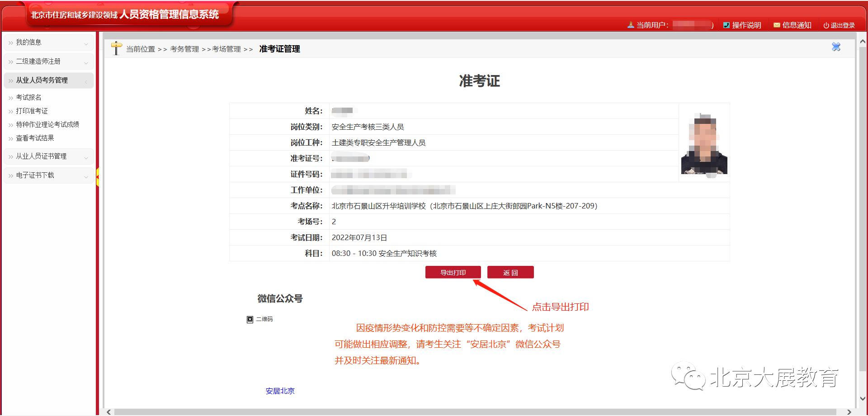
Task: Open 特种作业理论考试成绩 page
Action: tap(47, 125)
